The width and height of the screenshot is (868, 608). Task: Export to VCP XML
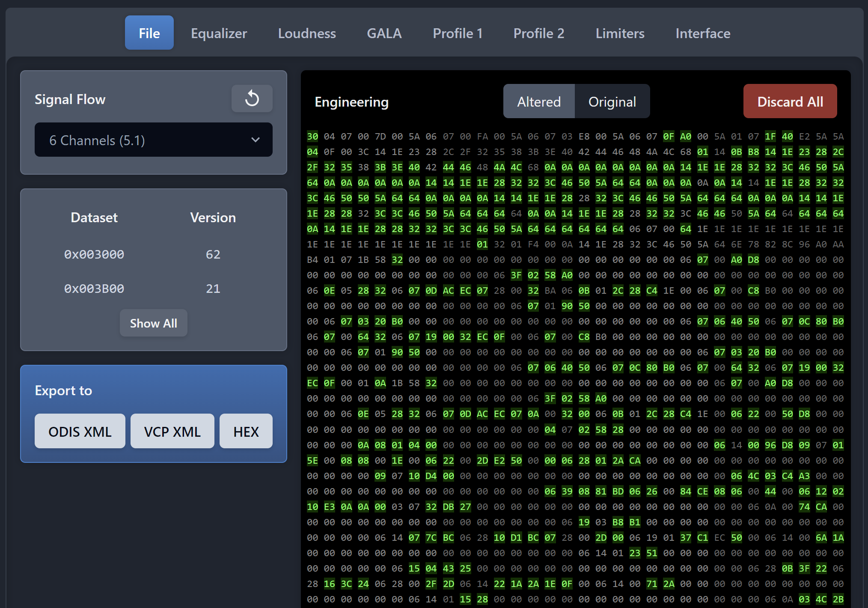tap(172, 431)
